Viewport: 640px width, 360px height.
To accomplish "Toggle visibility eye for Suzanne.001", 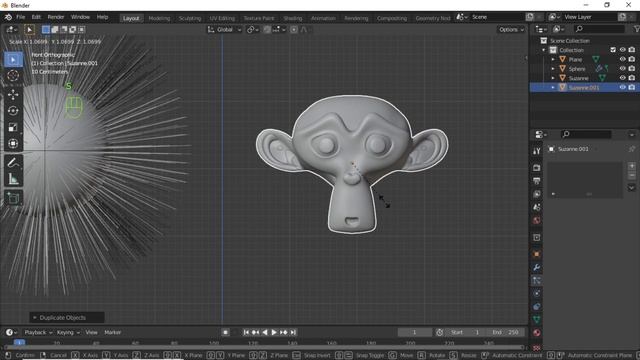I will [x=622, y=87].
